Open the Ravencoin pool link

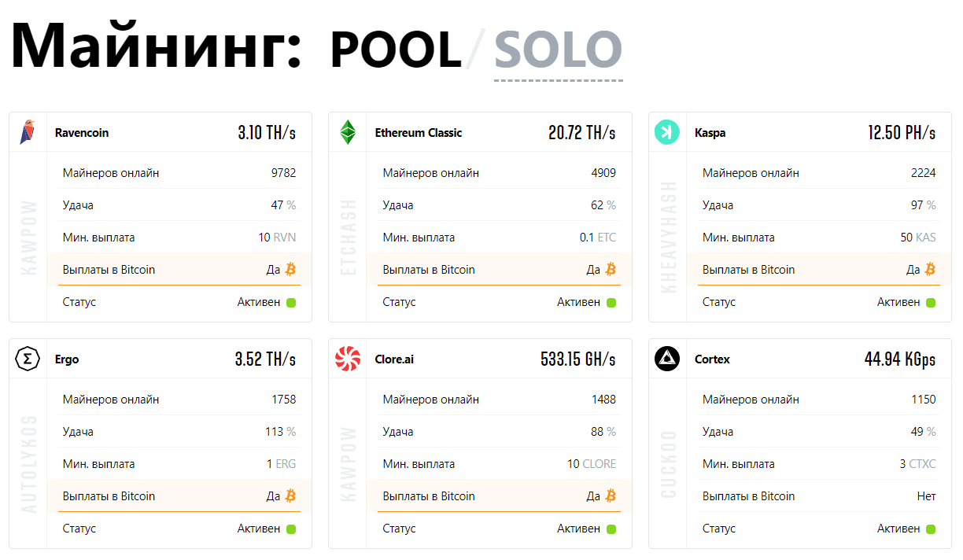tap(82, 133)
